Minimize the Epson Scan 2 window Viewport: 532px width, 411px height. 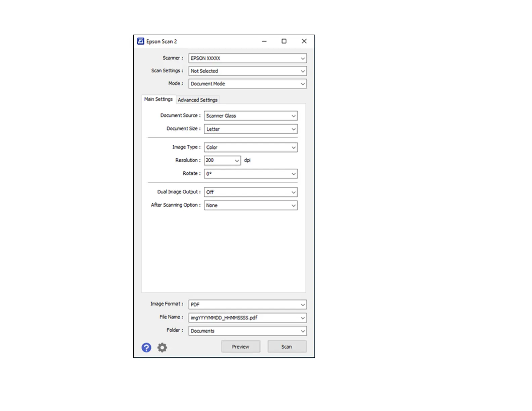point(264,41)
